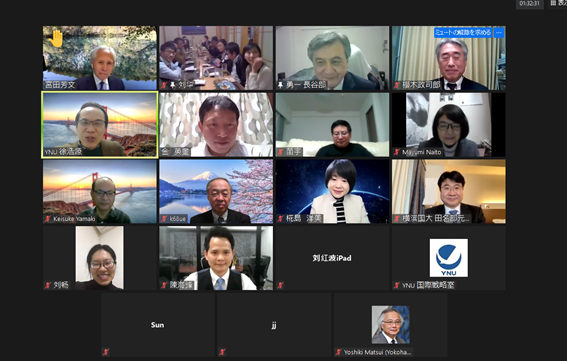This screenshot has width=567, height=361.
Task: Click the muted mic icon on Mayumi Naito tile
Action: pos(397,152)
